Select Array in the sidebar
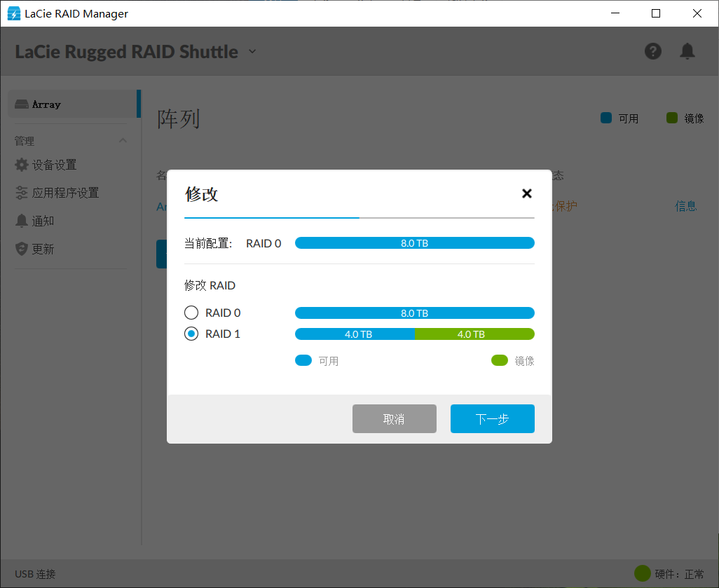The height and width of the screenshot is (588, 719). (74, 104)
